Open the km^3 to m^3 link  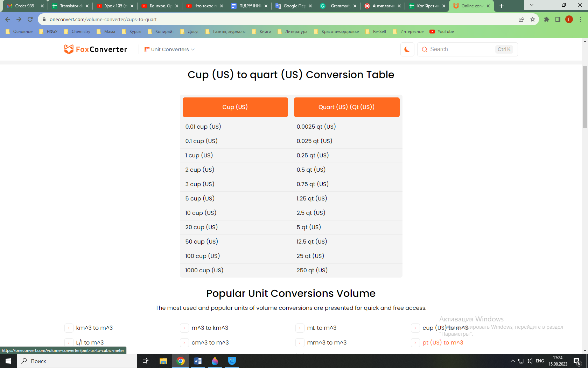pos(94,328)
